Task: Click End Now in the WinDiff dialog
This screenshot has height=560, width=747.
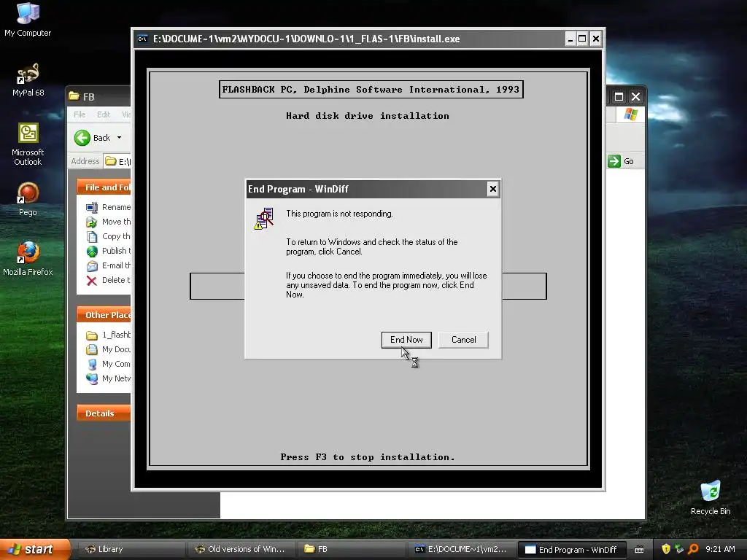Action: (406, 340)
